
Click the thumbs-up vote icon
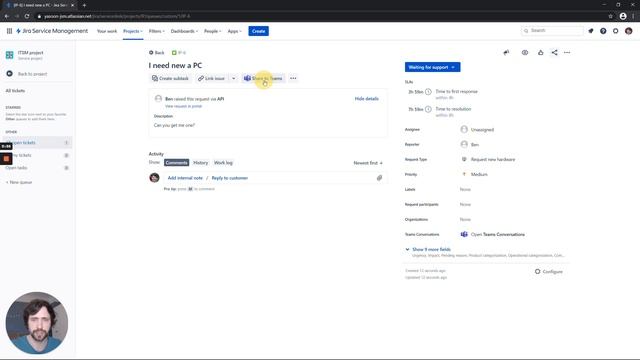540,53
